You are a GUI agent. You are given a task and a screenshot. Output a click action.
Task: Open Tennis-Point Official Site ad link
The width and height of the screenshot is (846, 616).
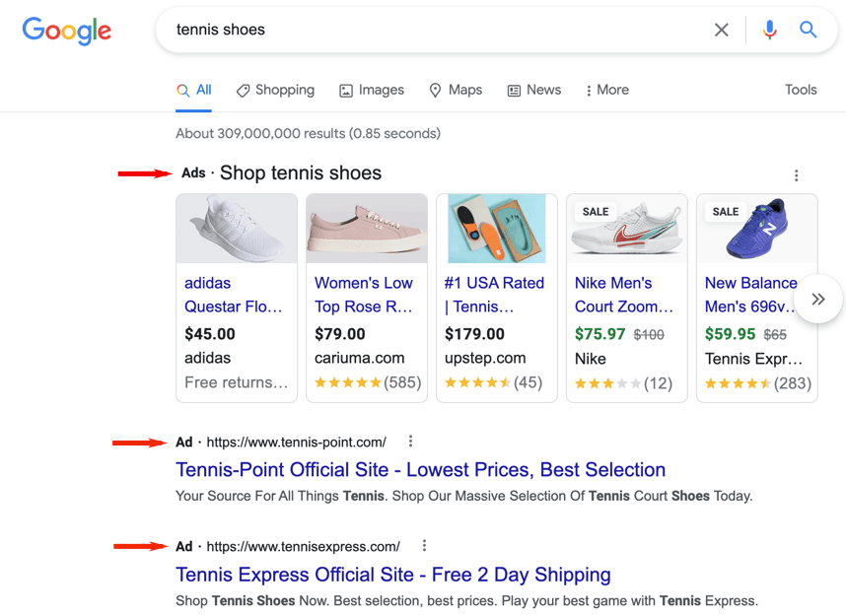click(420, 470)
